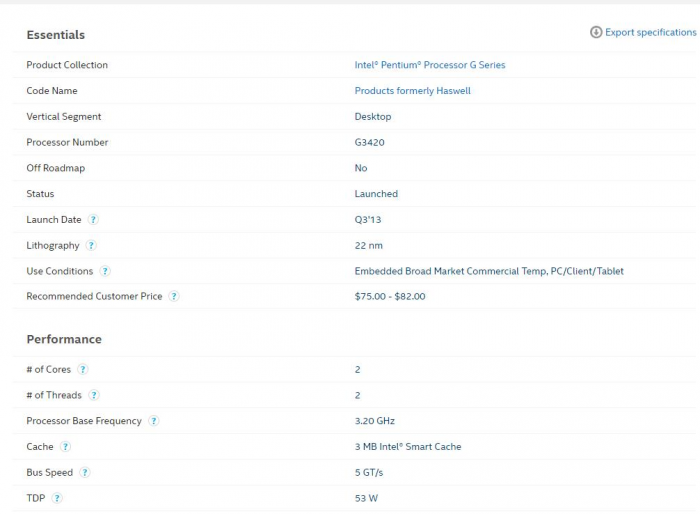Viewport: 700px width, 514px height.
Task: Click the $75.00 - $82.00 price value
Action: click(x=390, y=296)
